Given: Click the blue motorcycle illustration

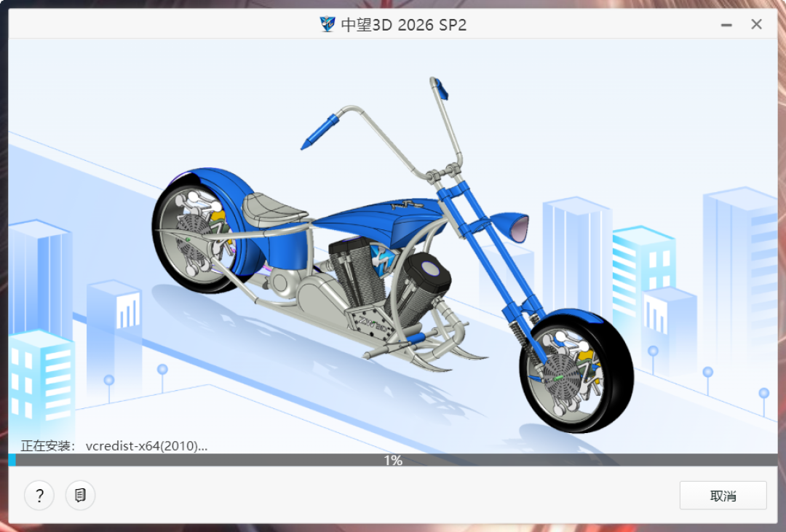Looking at the screenshot, I should (x=392, y=255).
